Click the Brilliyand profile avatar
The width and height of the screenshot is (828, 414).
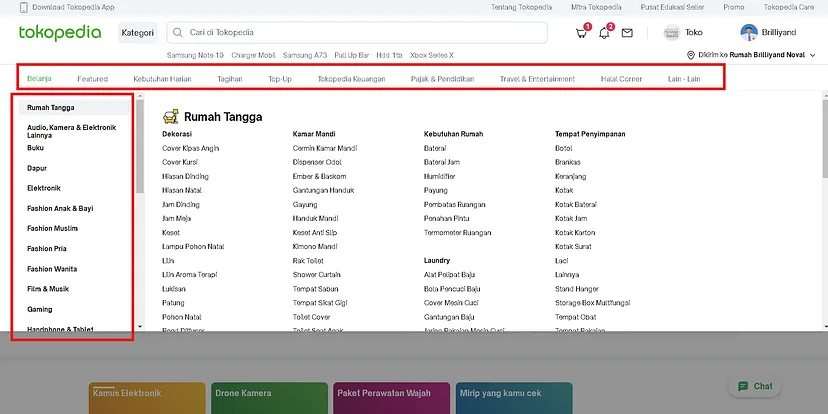click(x=749, y=33)
